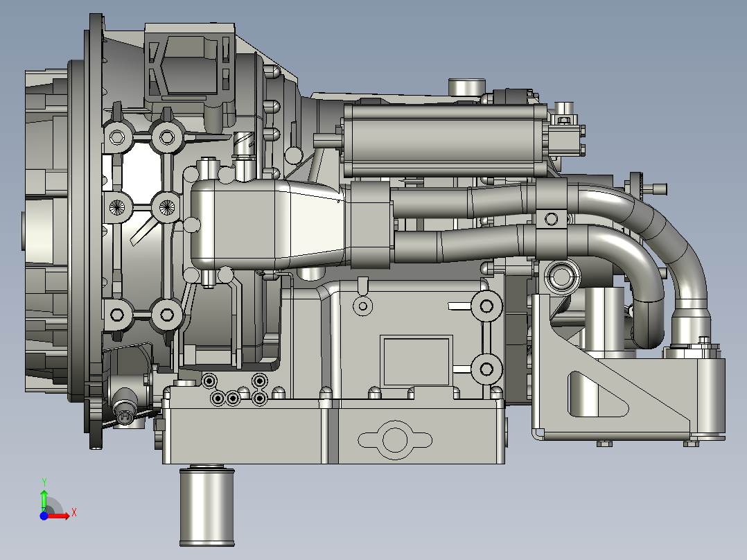The image size is (747, 560).
Task: Click the red X axis arrow of triad
Action: 58,515
